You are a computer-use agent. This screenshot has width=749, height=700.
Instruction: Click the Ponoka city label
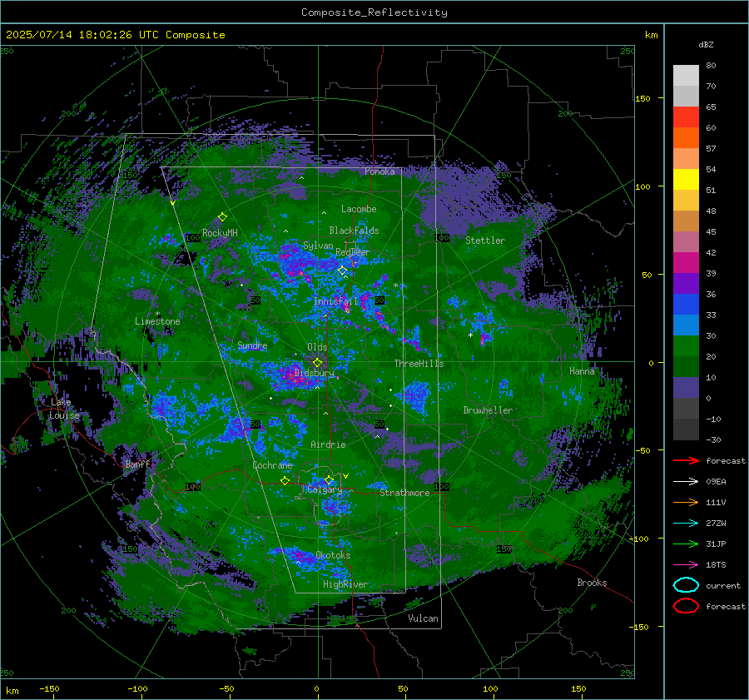coord(379,171)
